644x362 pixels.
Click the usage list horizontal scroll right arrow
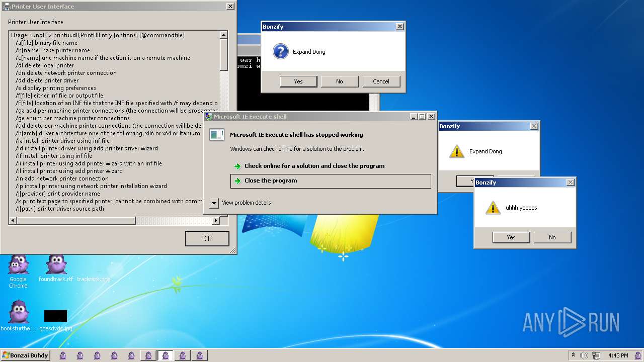(x=215, y=220)
